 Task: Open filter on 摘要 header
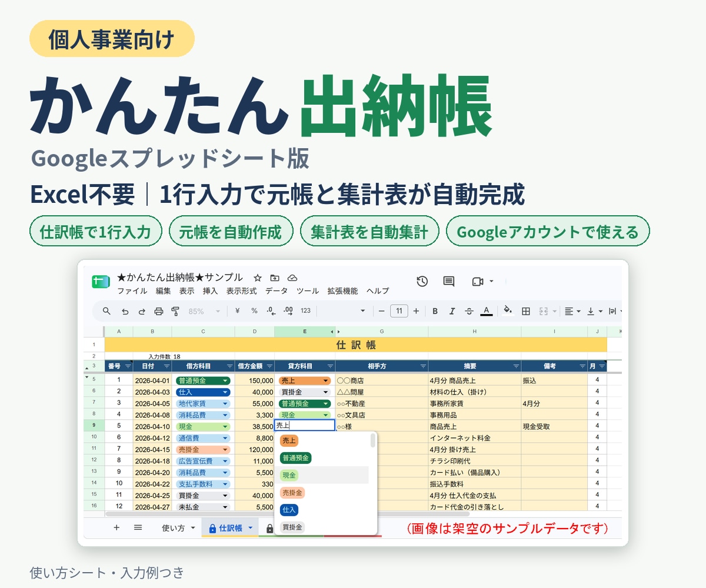pos(515,366)
